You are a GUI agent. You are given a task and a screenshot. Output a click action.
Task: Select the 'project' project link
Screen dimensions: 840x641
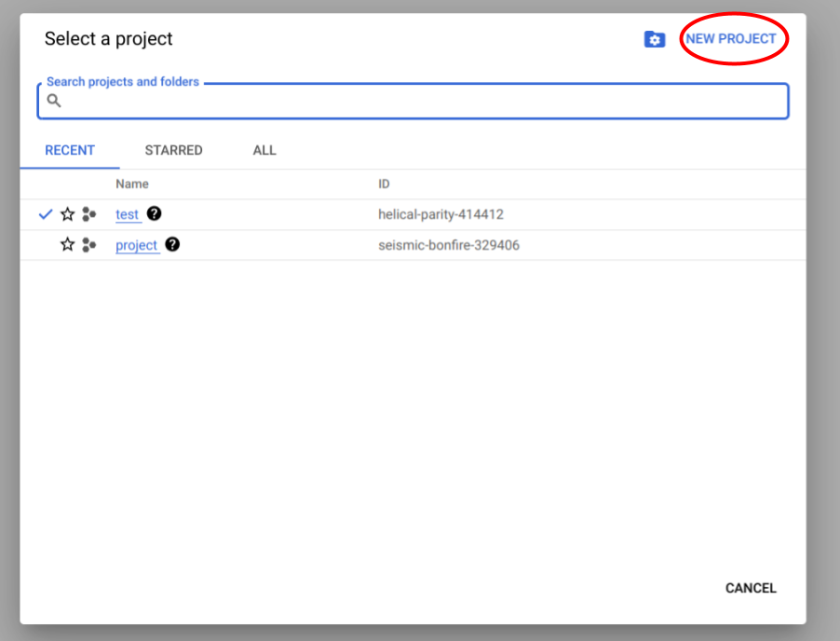coord(137,245)
